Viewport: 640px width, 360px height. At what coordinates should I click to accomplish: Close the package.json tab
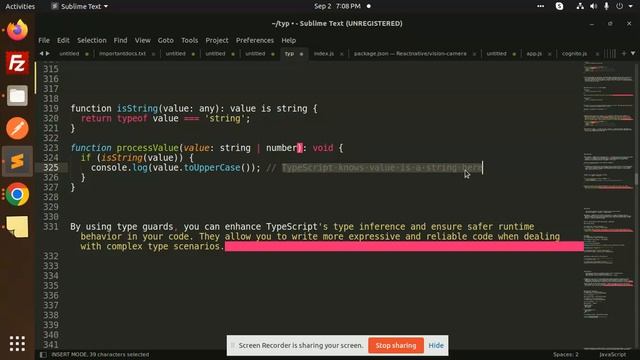(474, 54)
